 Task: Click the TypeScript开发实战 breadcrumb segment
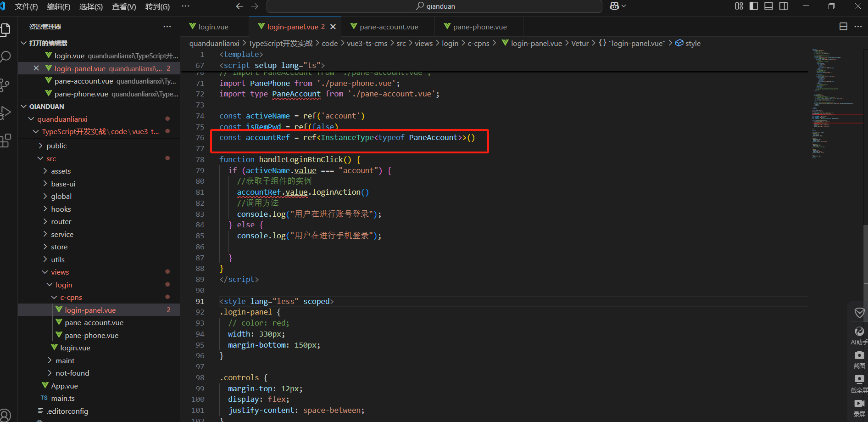click(x=280, y=43)
